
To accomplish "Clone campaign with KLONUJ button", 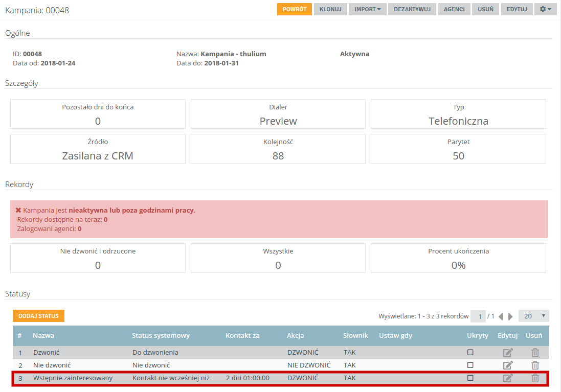I will (x=330, y=9).
